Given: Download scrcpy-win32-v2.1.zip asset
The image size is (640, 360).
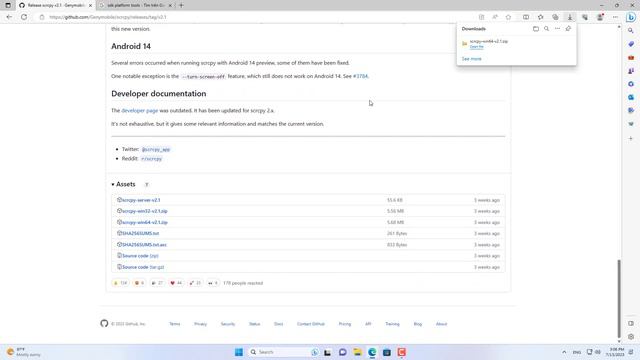Looking at the screenshot, I should (144, 211).
